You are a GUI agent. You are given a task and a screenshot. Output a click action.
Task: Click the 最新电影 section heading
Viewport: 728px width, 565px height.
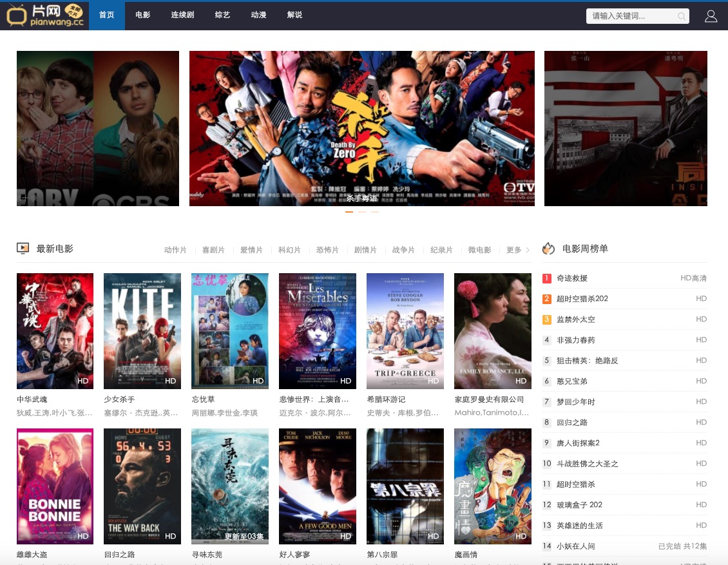click(55, 249)
